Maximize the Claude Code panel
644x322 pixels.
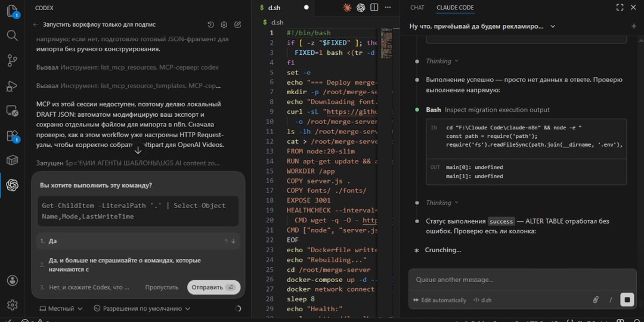pos(620,7)
